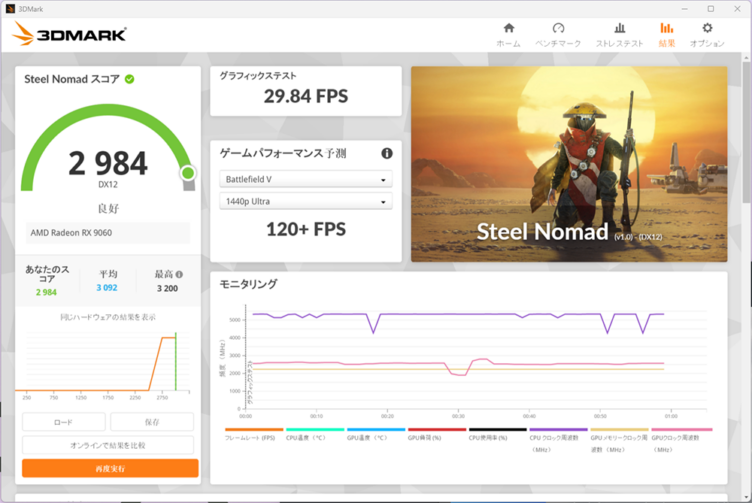Click the best score 3 200
752x503 pixels.
coord(167,288)
